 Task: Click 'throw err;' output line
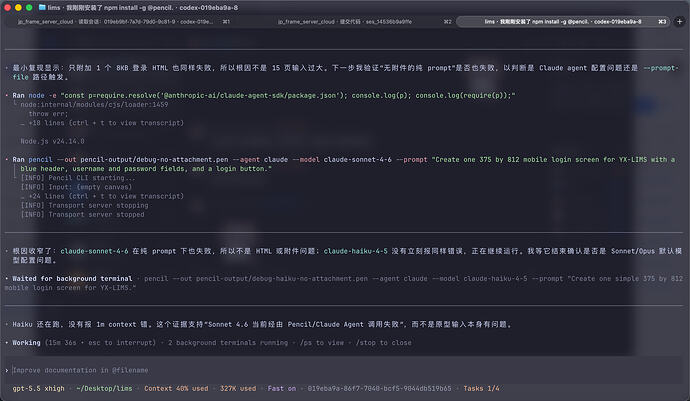coord(48,114)
